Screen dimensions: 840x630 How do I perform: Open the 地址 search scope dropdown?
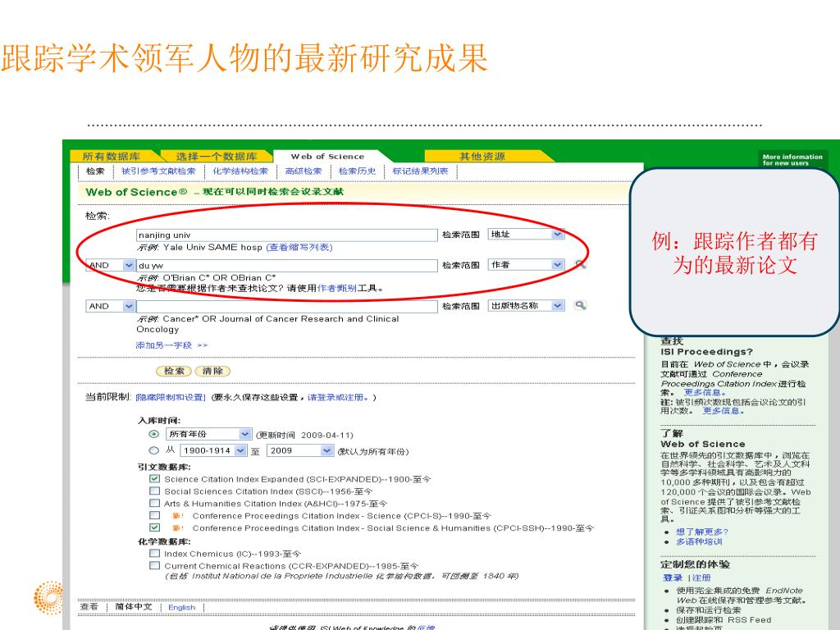coord(526,234)
